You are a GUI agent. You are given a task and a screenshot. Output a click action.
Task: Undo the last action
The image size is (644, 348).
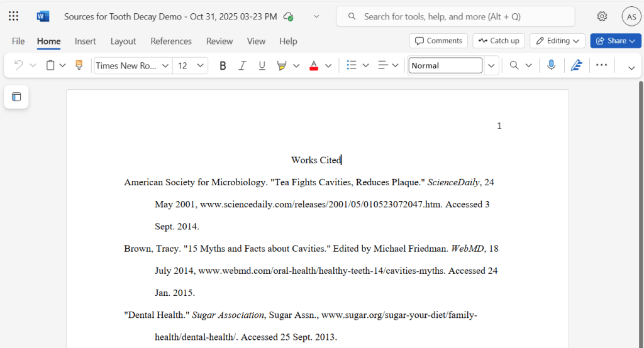point(18,65)
